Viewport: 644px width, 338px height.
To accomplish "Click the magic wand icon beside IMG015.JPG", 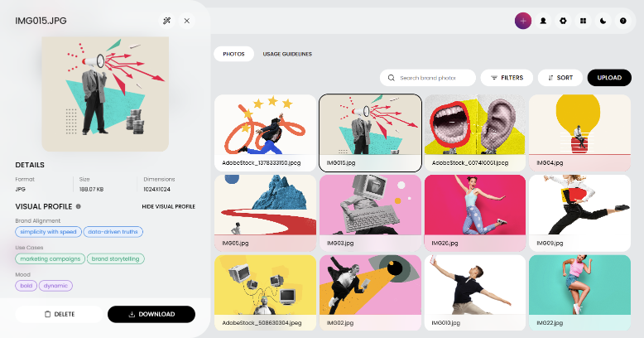I will (x=167, y=21).
